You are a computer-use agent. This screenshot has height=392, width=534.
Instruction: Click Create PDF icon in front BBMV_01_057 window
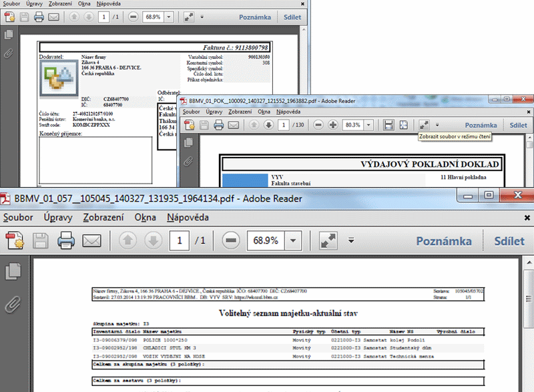(x=14, y=241)
